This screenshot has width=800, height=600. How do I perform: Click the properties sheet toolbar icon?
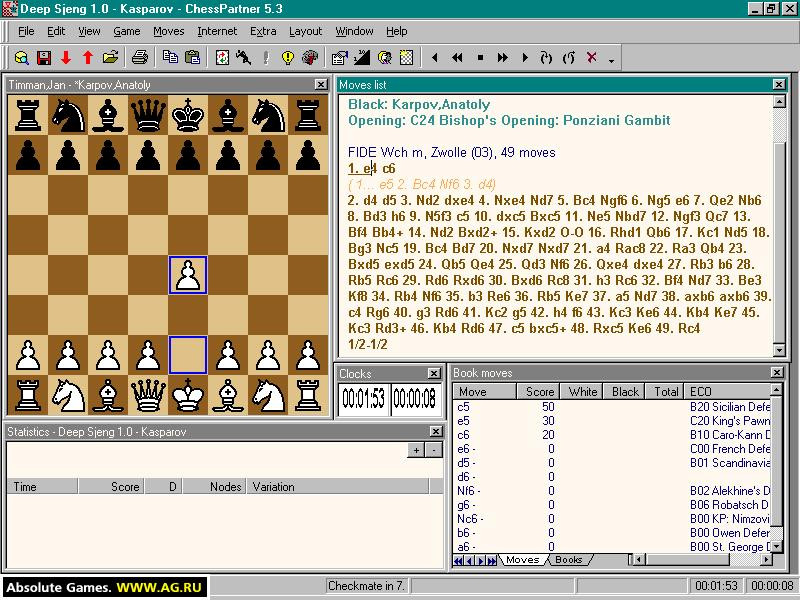coord(339,58)
